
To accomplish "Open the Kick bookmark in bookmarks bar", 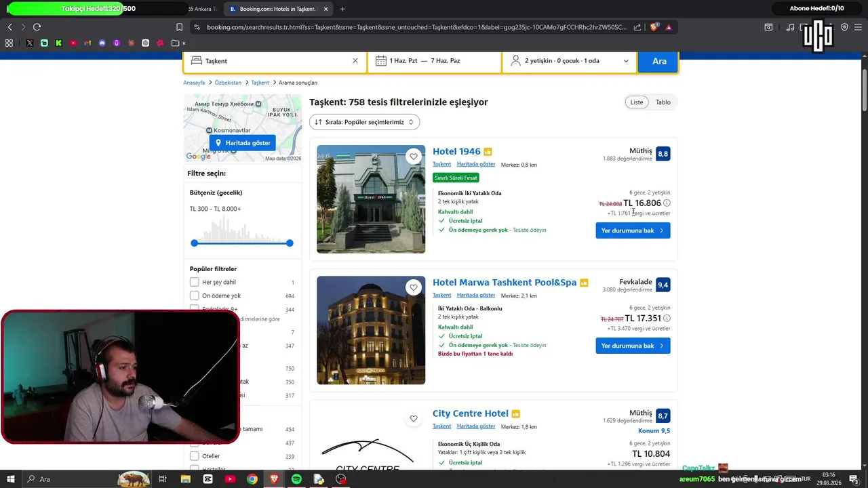I will click(x=58, y=43).
